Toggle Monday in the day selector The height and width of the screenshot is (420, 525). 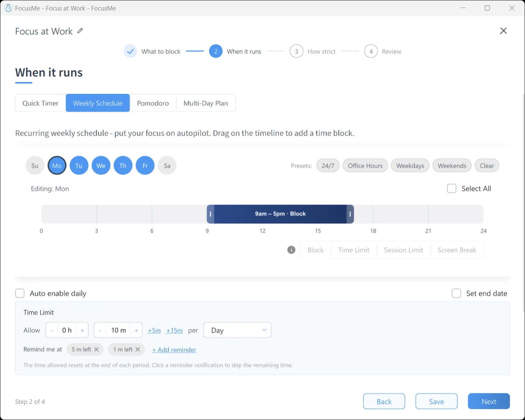pos(57,166)
